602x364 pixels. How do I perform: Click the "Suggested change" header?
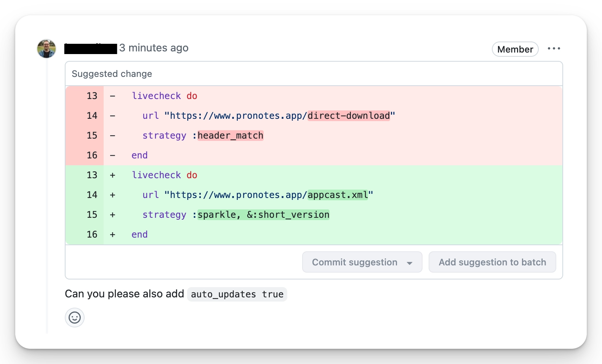click(x=112, y=74)
